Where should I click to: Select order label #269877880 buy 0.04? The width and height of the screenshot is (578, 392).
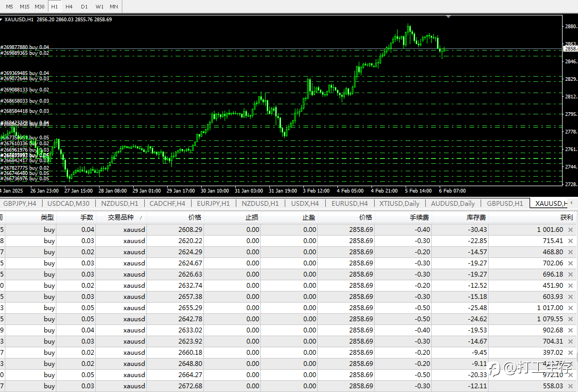24,47
